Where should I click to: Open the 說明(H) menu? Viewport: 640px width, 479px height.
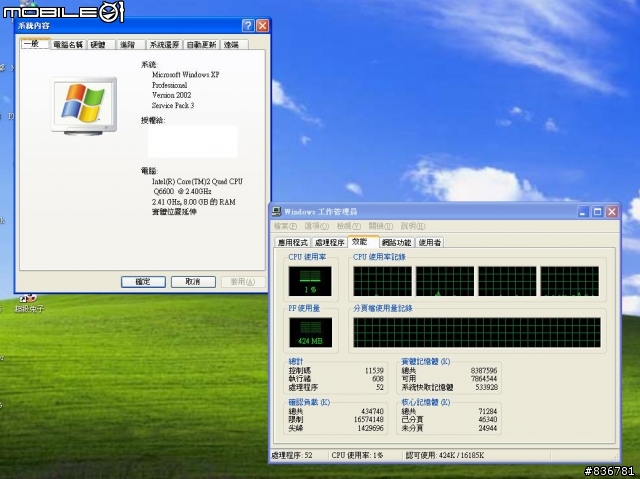(413, 226)
